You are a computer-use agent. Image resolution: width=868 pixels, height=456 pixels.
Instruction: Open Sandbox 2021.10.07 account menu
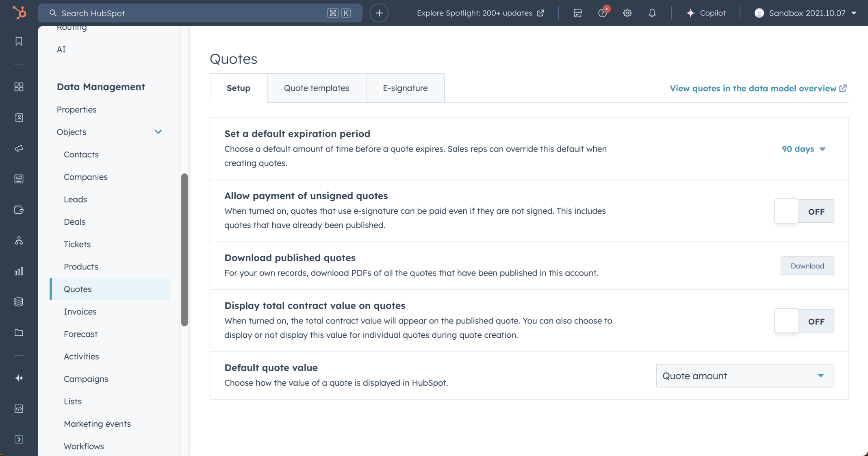[806, 13]
